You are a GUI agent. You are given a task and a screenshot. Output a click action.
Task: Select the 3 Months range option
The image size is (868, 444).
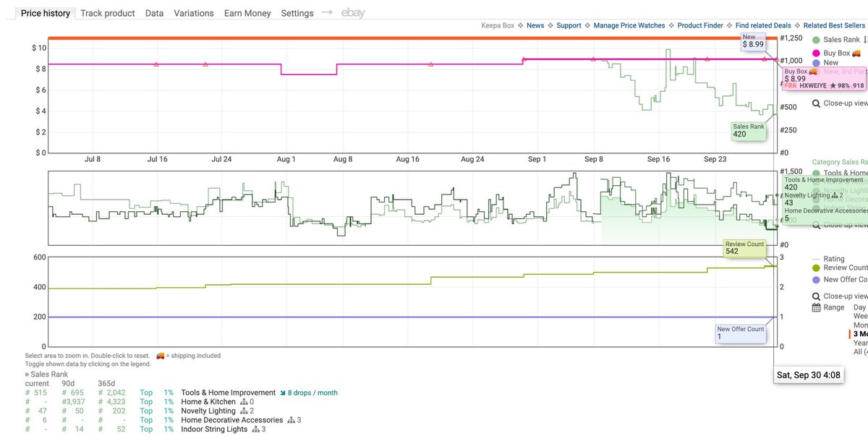[x=860, y=334]
